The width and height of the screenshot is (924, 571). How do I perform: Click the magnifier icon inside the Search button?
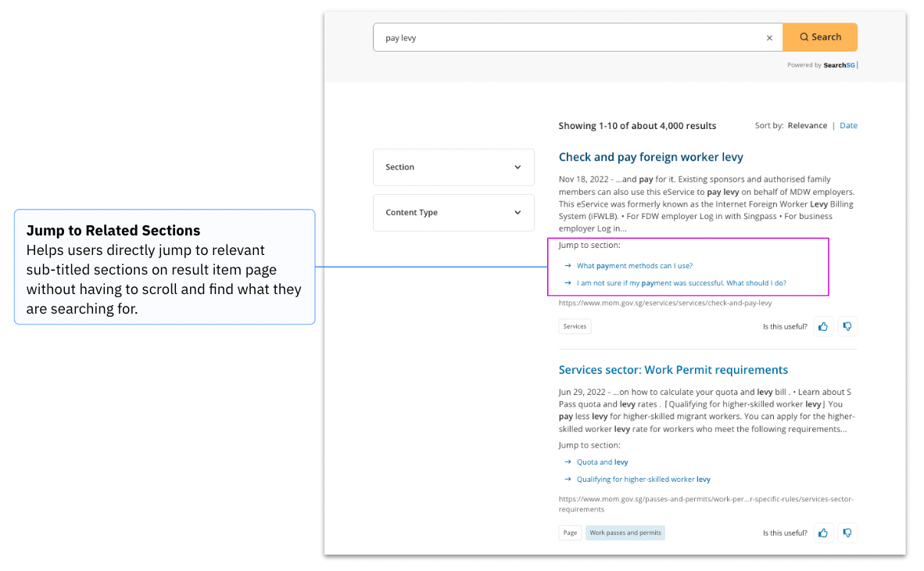coord(804,37)
